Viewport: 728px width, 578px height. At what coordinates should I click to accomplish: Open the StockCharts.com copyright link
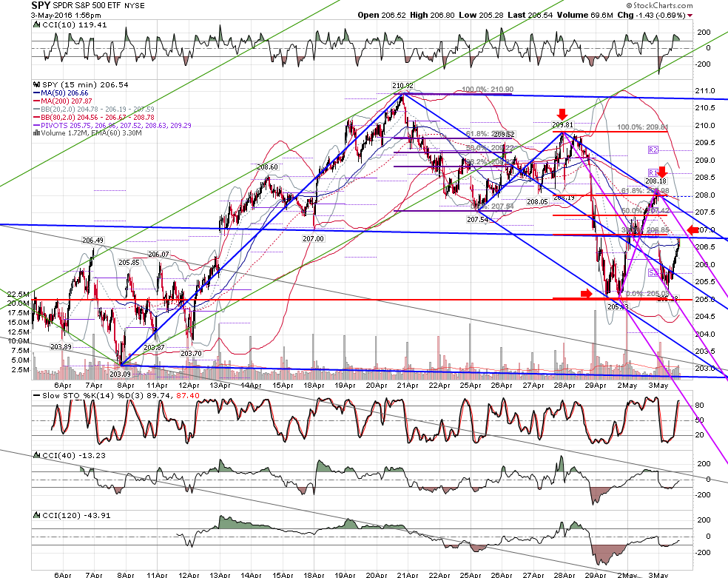(x=659, y=6)
